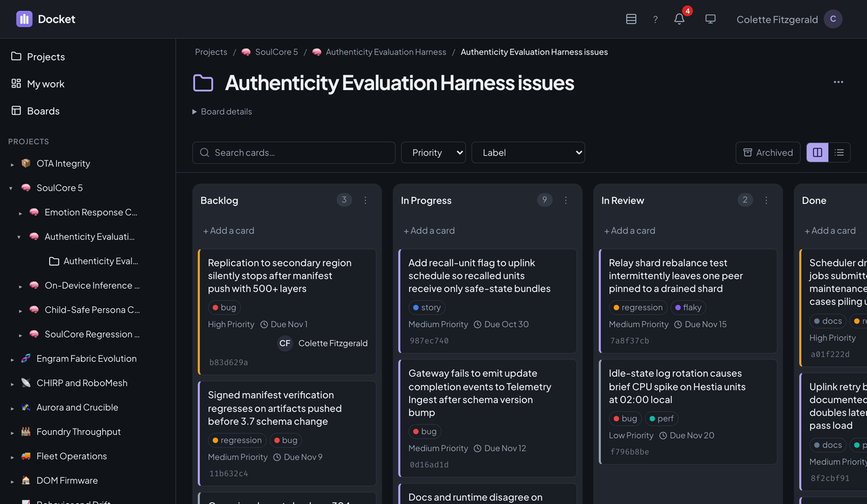This screenshot has width=867, height=504.
Task: Click the Boards icon in the sidebar
Action: tap(16, 110)
